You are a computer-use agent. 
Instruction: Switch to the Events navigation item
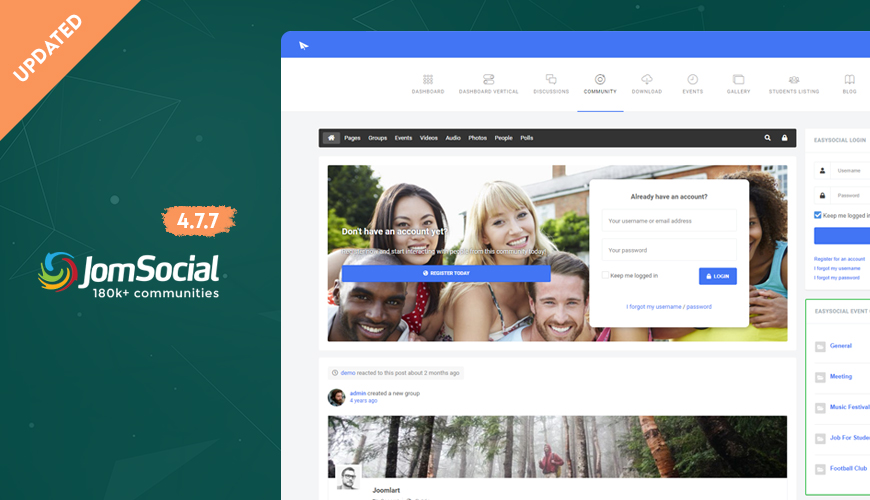click(692, 84)
